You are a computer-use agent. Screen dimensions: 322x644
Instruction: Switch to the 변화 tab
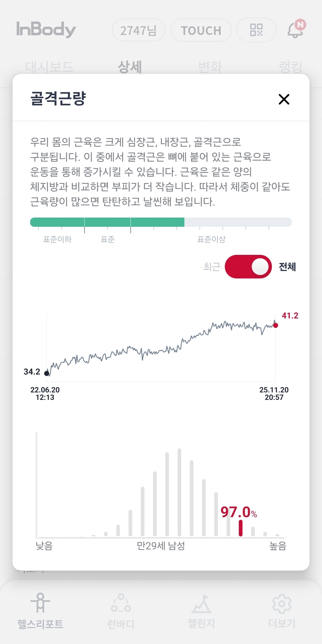[210, 67]
